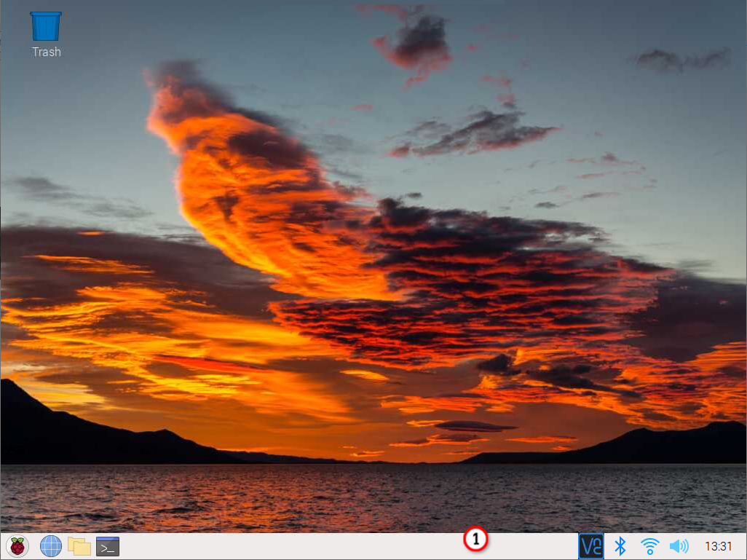Screen dimensions: 747x560
Task: Click the 13:31 clock
Action: click(x=718, y=546)
